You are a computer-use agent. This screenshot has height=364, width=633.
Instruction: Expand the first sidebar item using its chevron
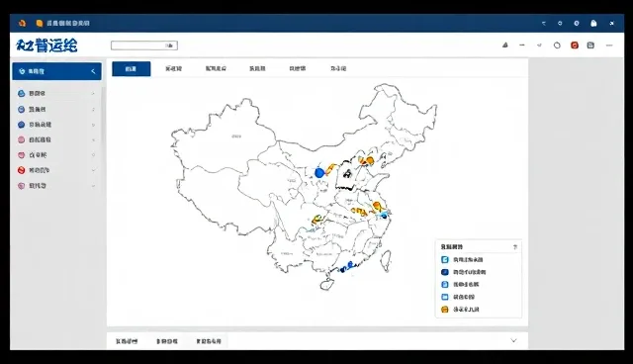click(93, 94)
